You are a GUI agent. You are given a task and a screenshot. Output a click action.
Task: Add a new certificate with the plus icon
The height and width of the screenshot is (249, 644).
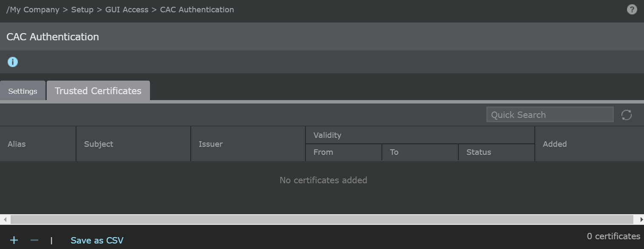click(x=14, y=240)
